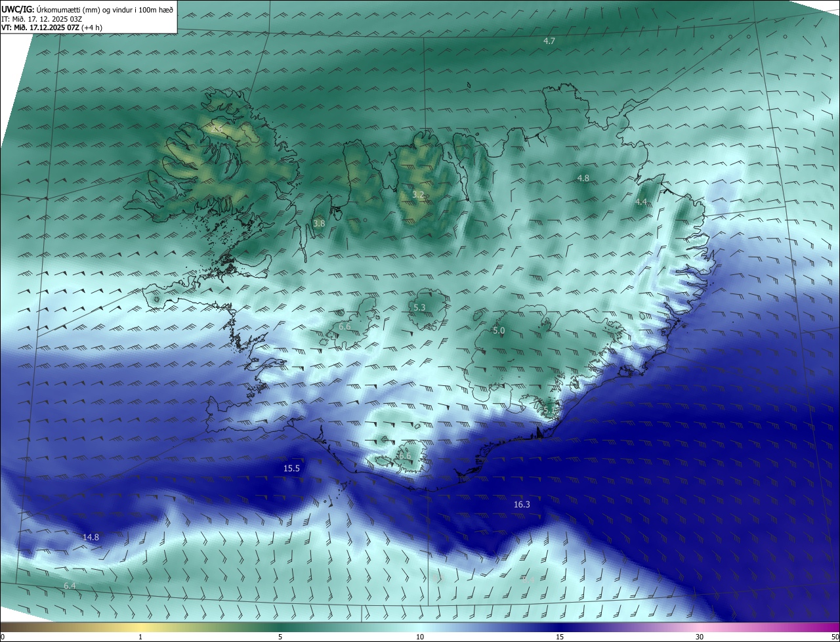The height and width of the screenshot is (642, 840).
Task: Click the 10 tick on color scale
Action: 420,637
